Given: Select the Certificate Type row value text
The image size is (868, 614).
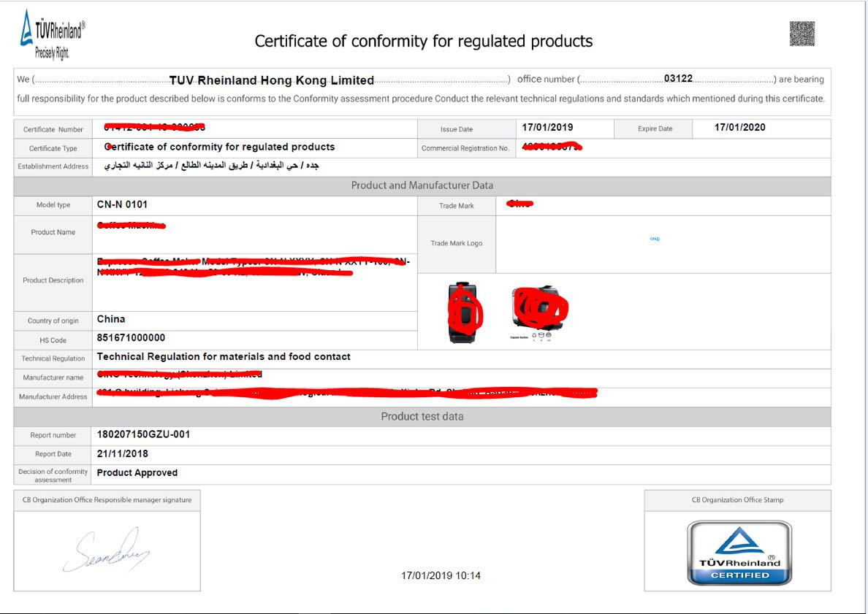Looking at the screenshot, I should [x=220, y=147].
